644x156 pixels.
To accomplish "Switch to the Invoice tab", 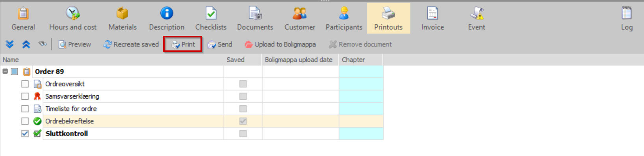I will (432, 19).
